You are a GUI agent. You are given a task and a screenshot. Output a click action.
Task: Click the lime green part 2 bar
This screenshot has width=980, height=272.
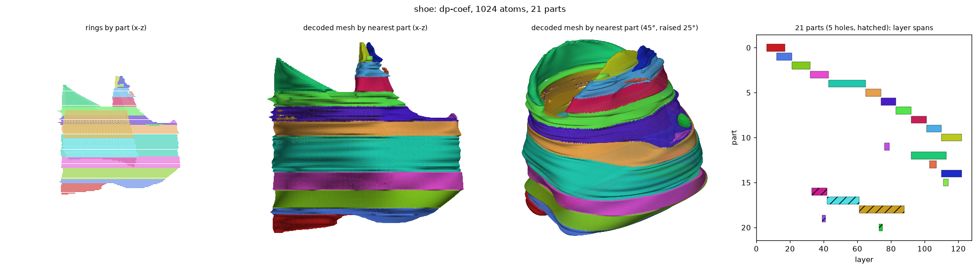tap(801, 66)
